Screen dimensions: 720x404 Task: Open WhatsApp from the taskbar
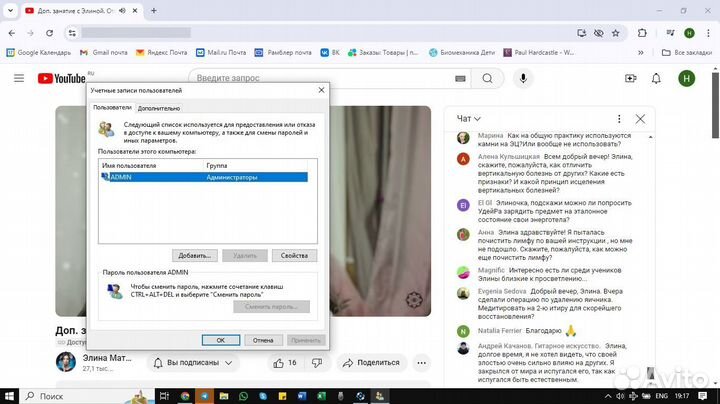(243, 396)
